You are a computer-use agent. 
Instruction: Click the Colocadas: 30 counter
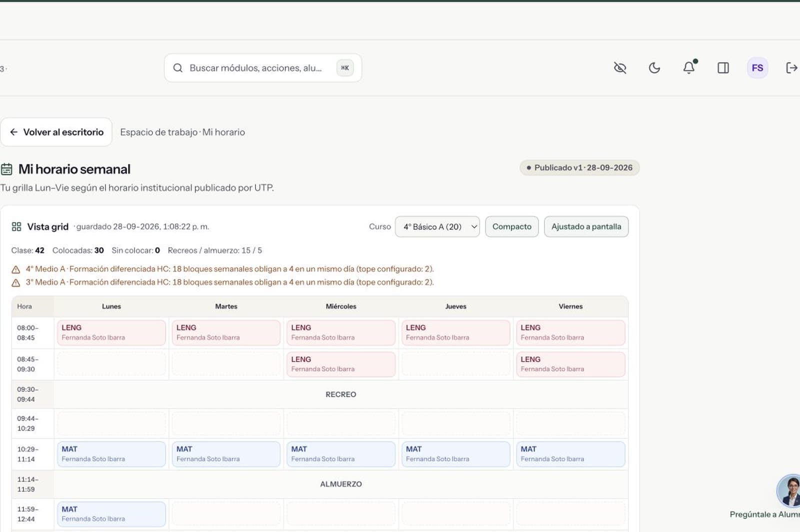click(x=78, y=250)
